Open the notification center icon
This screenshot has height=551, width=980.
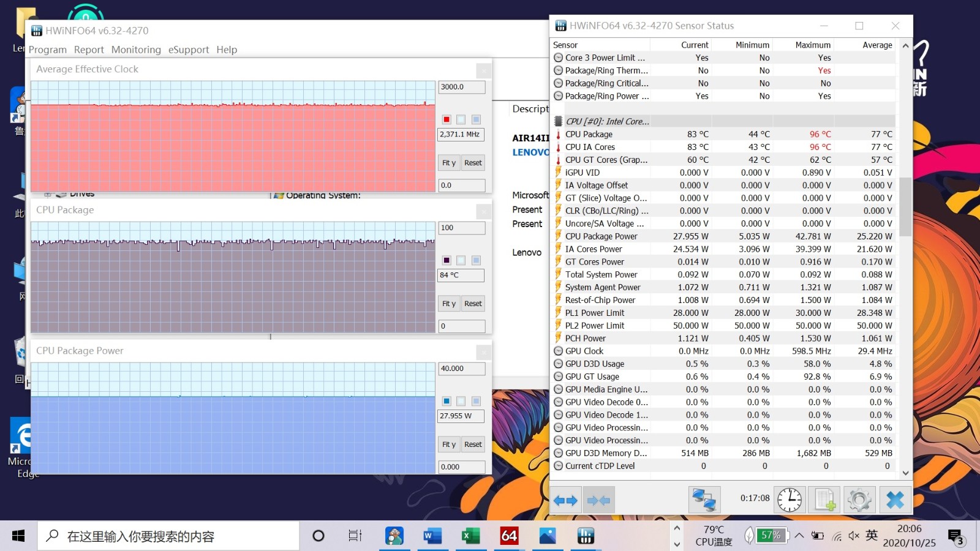tap(956, 537)
